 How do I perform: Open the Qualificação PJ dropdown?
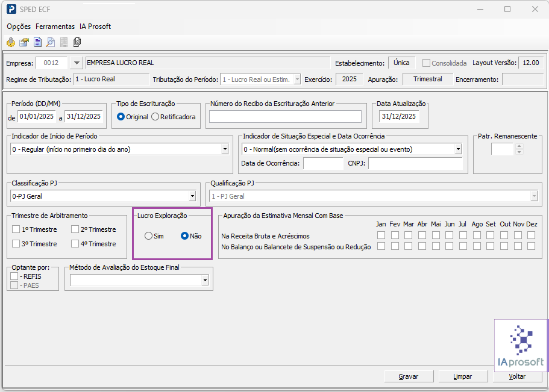(533, 196)
